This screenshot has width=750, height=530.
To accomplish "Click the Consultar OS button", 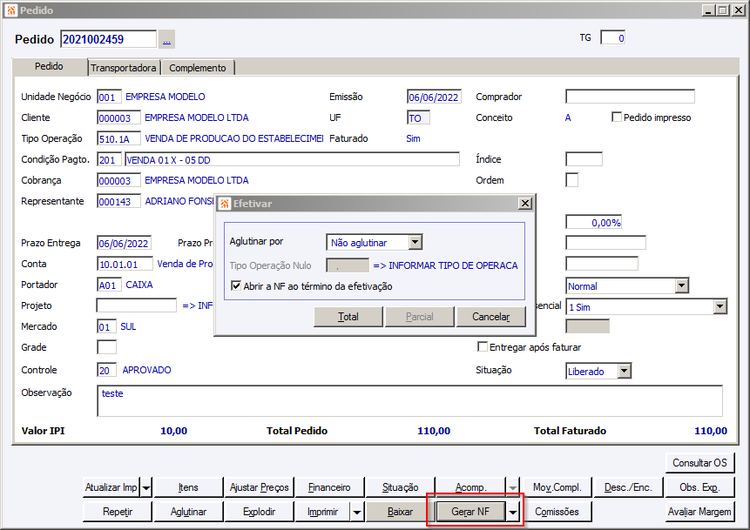I will 699,463.
